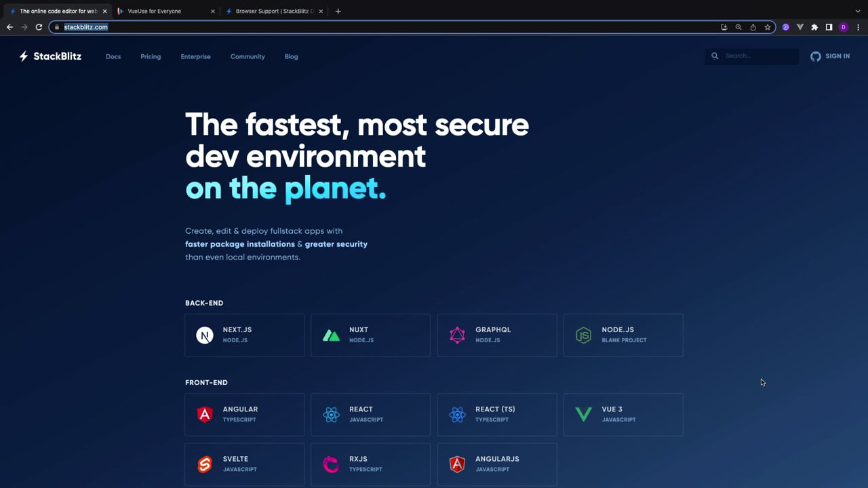Launch the GraphQL Node.js starter
The height and width of the screenshot is (488, 868).
[x=497, y=335]
